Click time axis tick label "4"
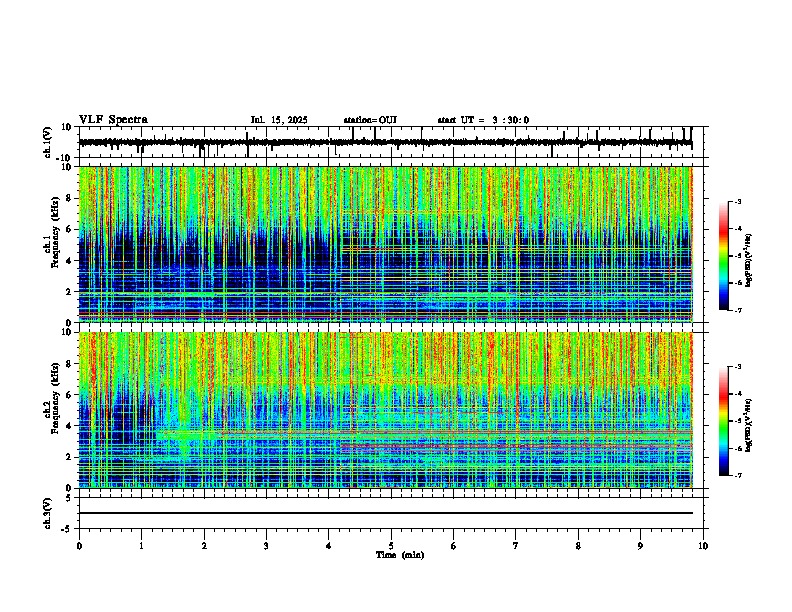Screen dimensions: 792x612 point(329,546)
